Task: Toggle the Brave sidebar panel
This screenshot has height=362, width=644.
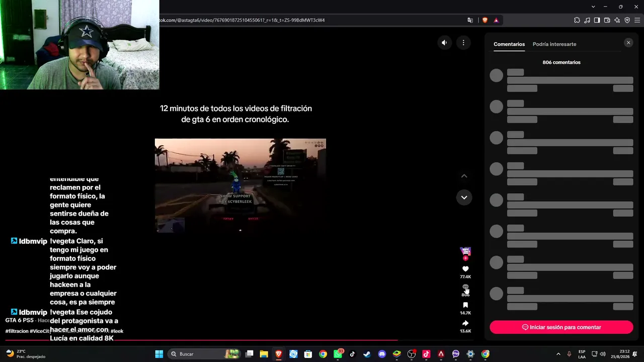Action: (x=597, y=20)
